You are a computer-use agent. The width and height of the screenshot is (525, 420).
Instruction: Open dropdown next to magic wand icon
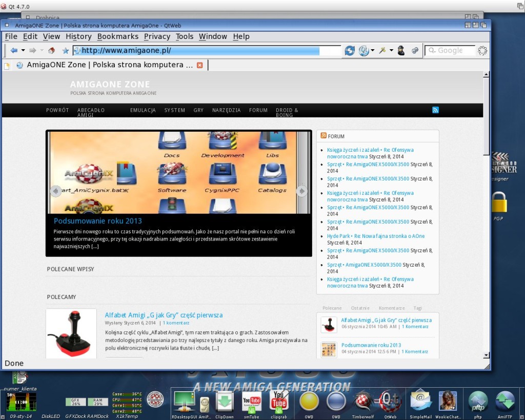click(391, 51)
